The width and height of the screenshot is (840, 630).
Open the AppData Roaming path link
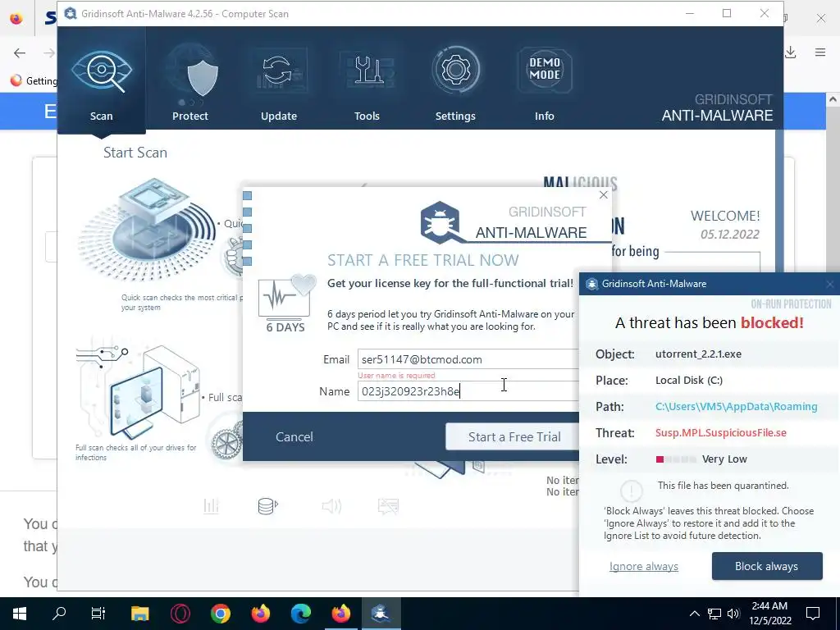pos(736,407)
